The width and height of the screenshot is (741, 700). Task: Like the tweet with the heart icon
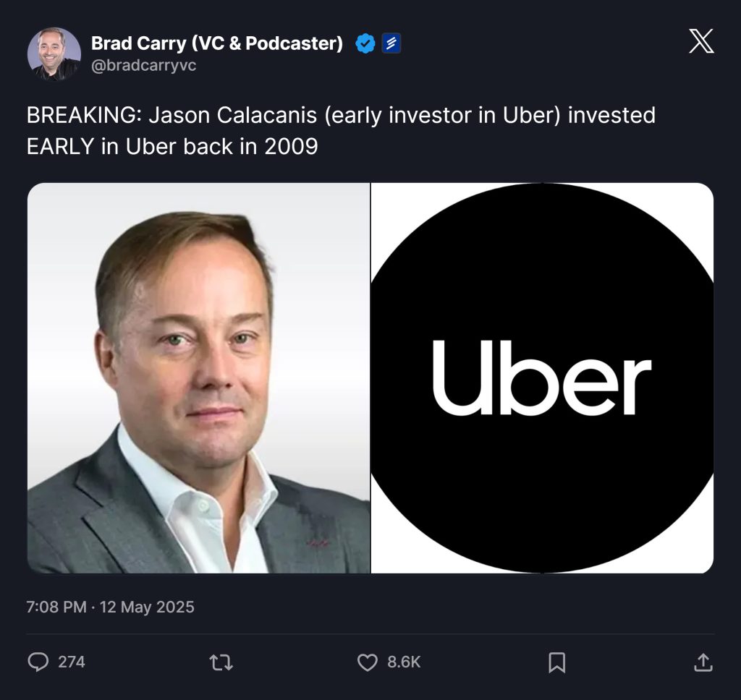pyautogui.click(x=368, y=662)
